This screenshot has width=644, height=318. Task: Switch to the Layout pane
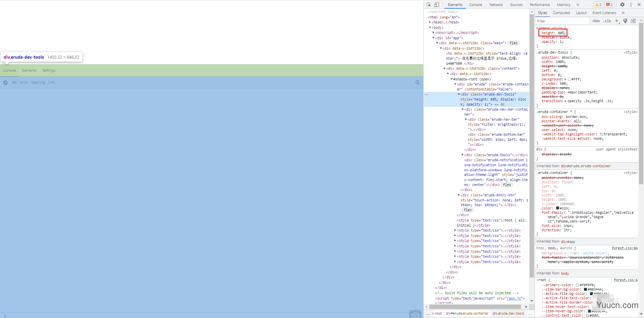581,13
